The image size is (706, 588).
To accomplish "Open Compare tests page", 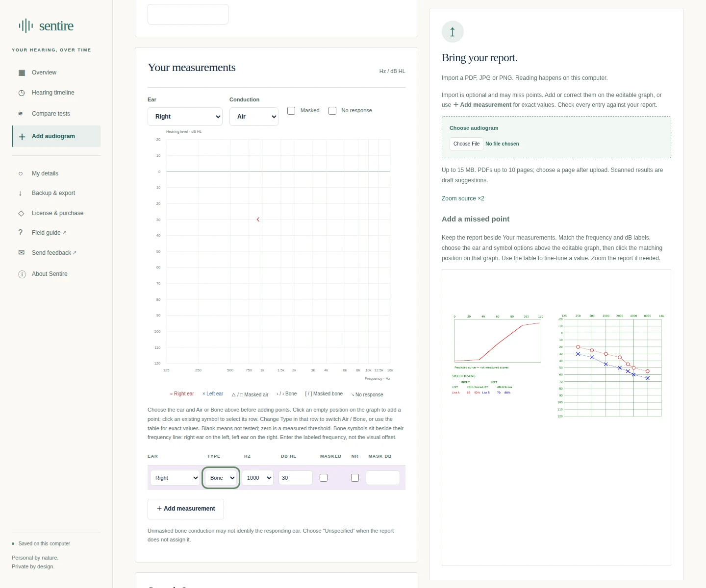I will pyautogui.click(x=56, y=114).
